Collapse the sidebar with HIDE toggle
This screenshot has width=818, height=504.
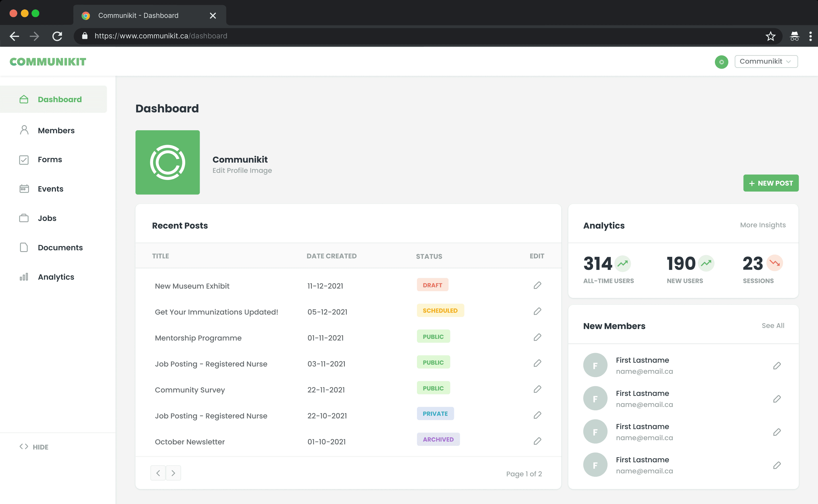[34, 447]
